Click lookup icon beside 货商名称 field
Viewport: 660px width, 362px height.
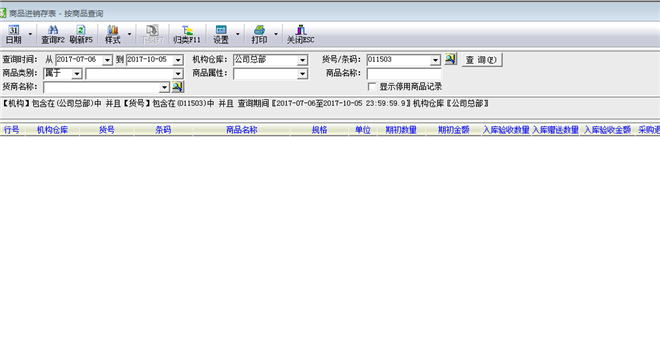pyautogui.click(x=178, y=87)
